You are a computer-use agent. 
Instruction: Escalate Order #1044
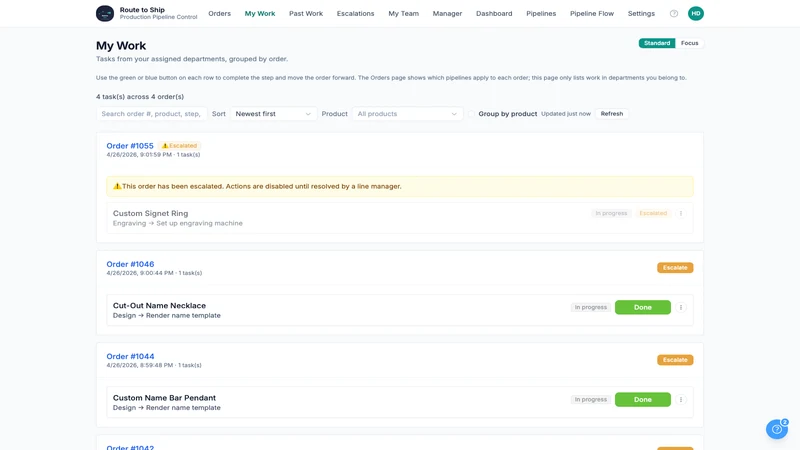point(674,360)
